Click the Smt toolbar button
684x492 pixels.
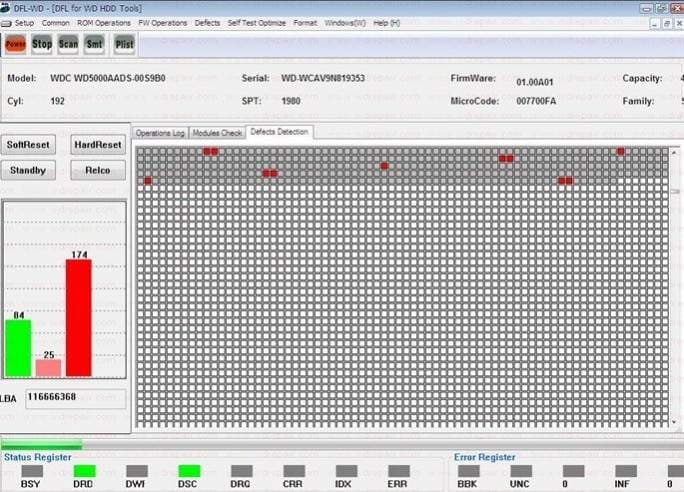[x=94, y=44]
